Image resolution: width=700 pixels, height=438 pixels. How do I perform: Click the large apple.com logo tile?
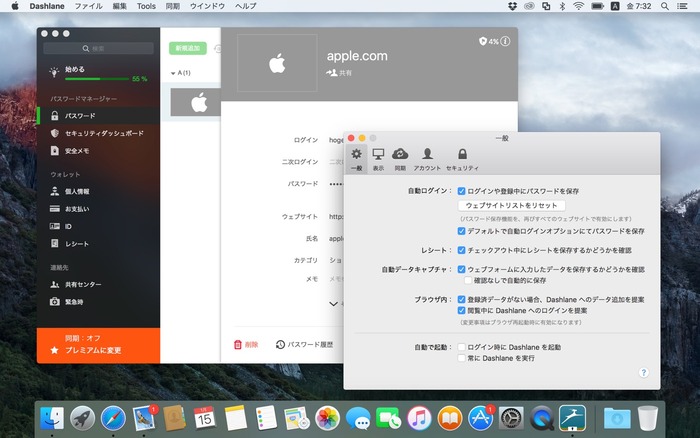277,63
